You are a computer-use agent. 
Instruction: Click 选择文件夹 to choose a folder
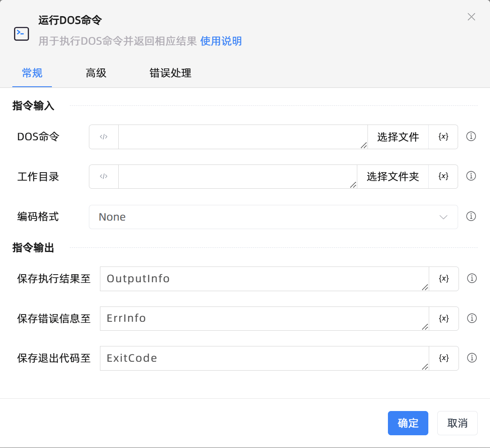392,176
